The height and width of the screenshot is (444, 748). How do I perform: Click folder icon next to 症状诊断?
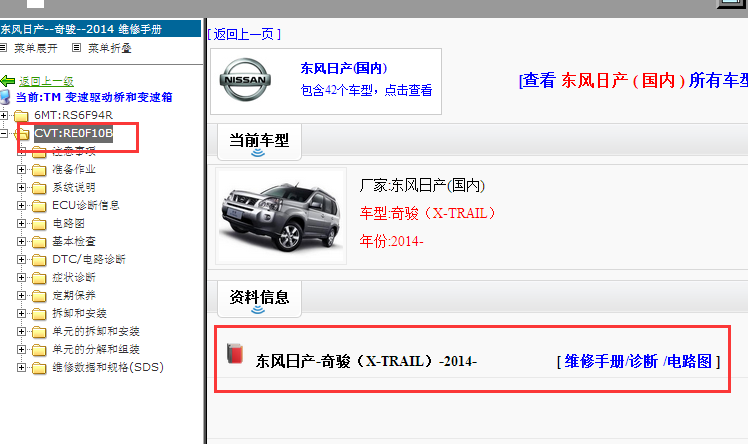pos(39,278)
